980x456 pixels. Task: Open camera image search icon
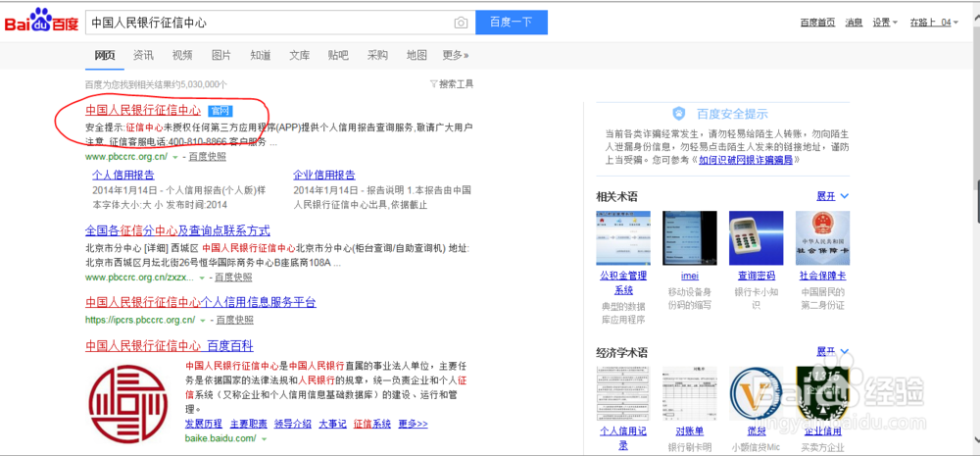click(461, 23)
